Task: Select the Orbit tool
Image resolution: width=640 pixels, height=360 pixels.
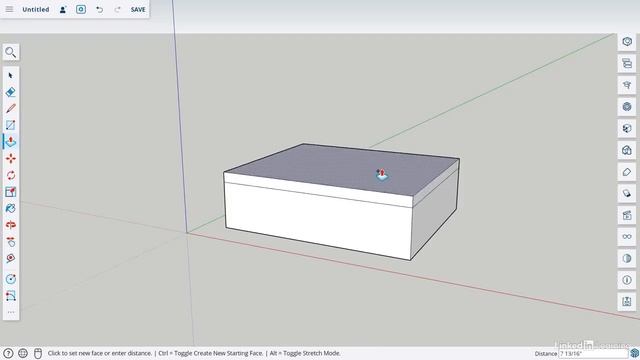Action: click(11, 225)
